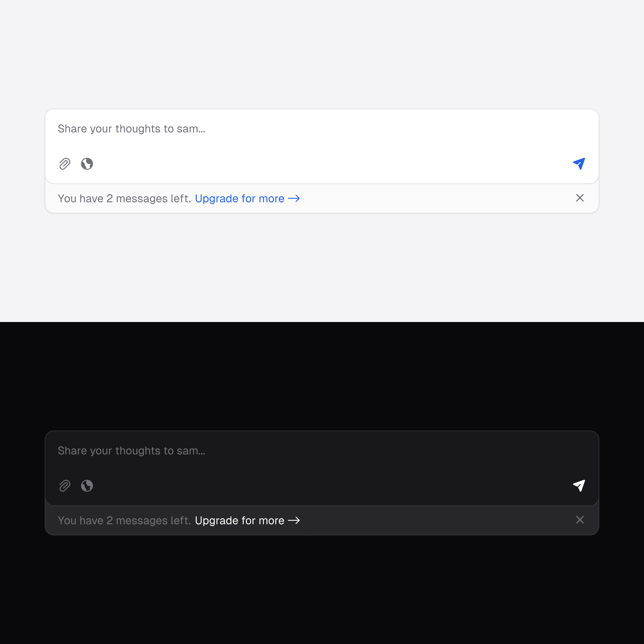The height and width of the screenshot is (644, 644).
Task: Click the white send arrow in dark mode
Action: point(579,486)
